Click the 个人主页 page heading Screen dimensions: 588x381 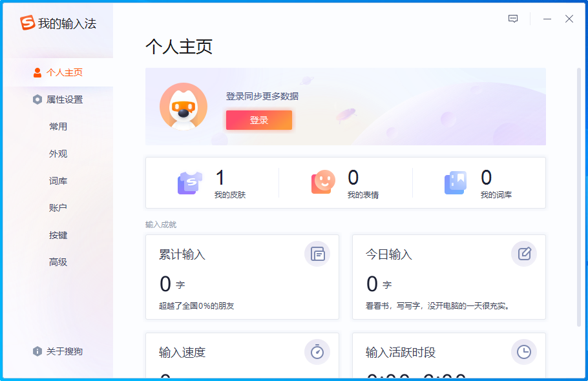coord(179,47)
